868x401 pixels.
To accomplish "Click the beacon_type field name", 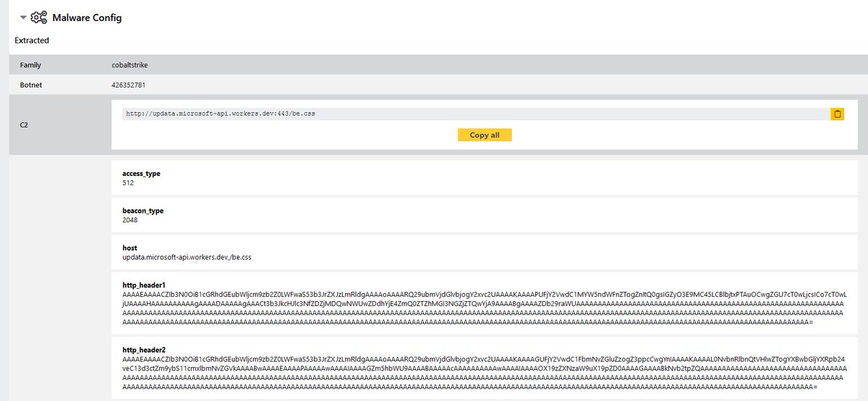I will point(142,211).
